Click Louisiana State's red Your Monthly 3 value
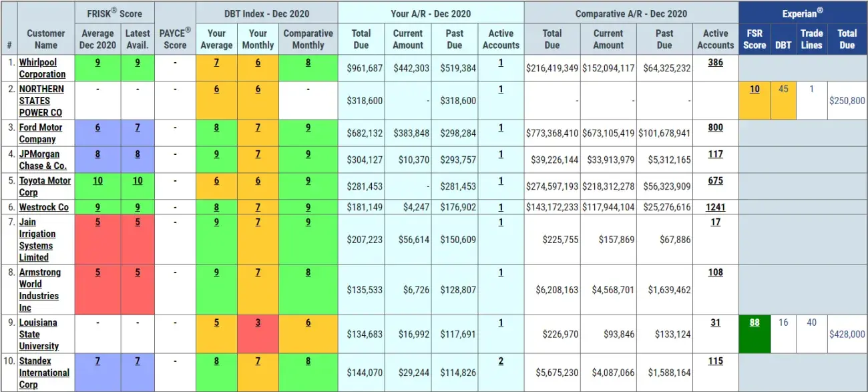Image resolution: width=868 pixels, height=392 pixels. pos(258,323)
